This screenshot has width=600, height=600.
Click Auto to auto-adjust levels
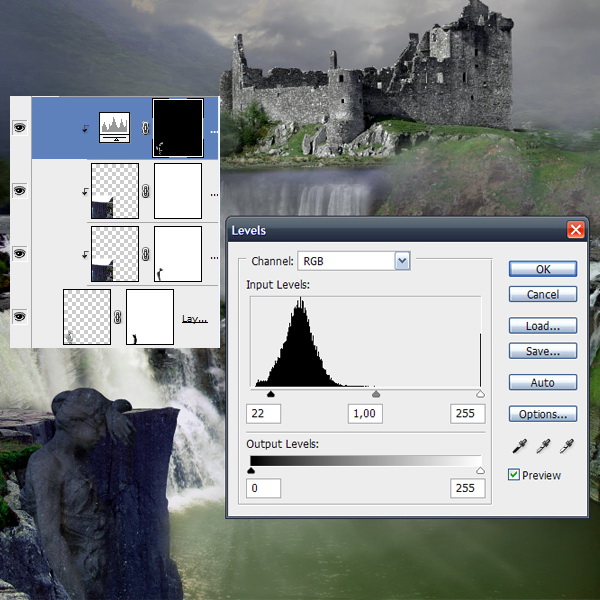542,383
